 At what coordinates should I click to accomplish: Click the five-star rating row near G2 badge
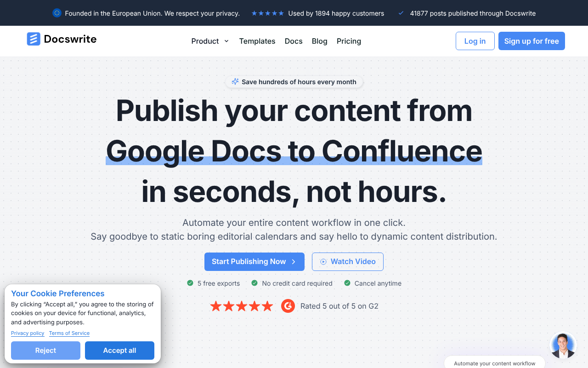click(x=241, y=305)
